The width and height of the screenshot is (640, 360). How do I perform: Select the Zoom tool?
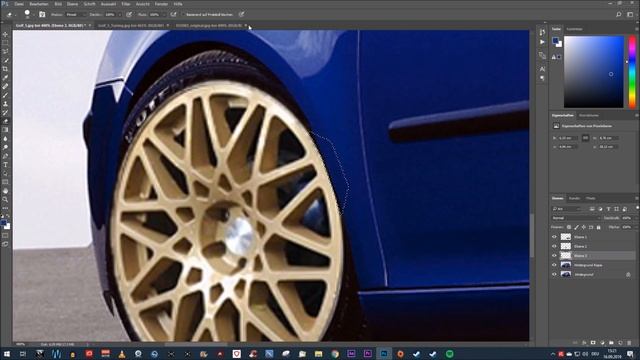click(x=5, y=200)
